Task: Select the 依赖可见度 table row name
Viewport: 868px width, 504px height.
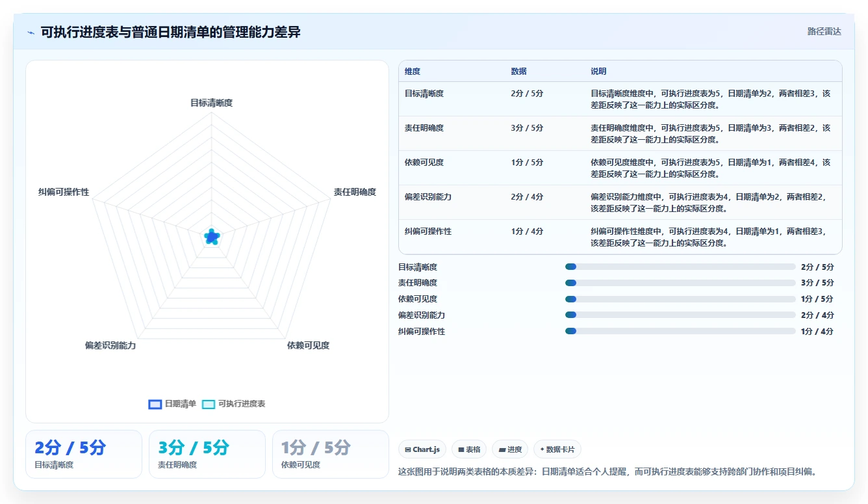Action: (424, 163)
